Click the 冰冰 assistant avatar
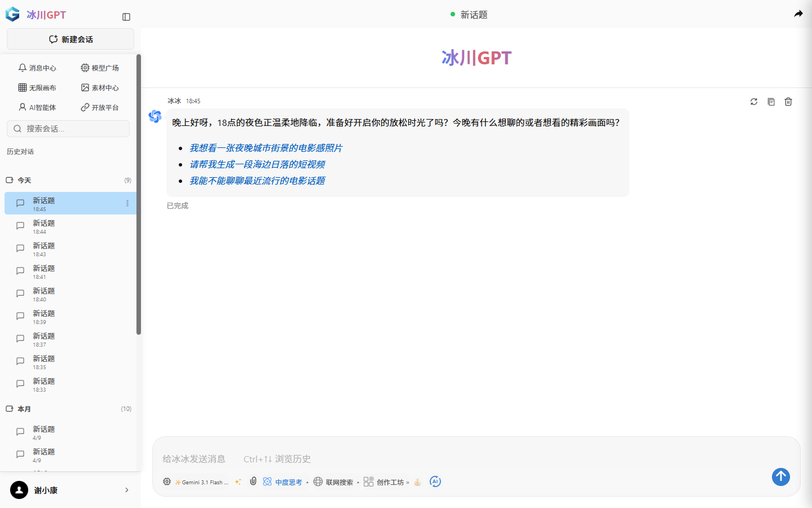The width and height of the screenshot is (812, 508). tap(155, 116)
